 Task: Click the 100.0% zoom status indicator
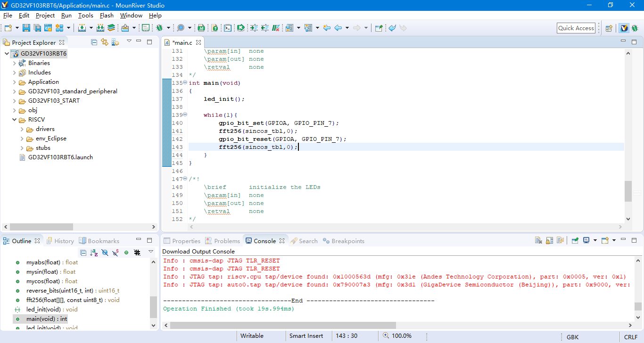point(397,336)
